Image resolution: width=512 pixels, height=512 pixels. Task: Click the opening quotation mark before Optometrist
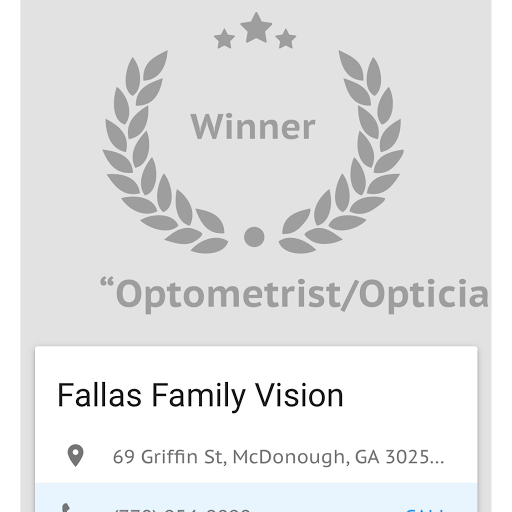107,282
